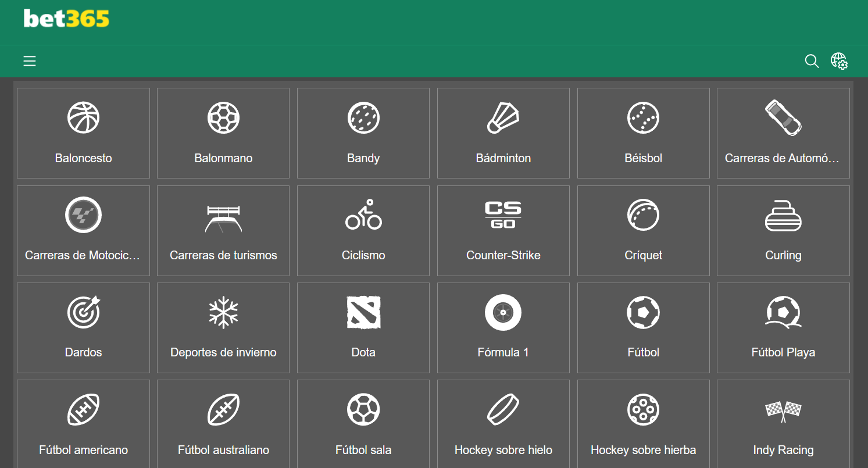Open the Bádminton label
Screen dimensions: 868x468
(503, 158)
